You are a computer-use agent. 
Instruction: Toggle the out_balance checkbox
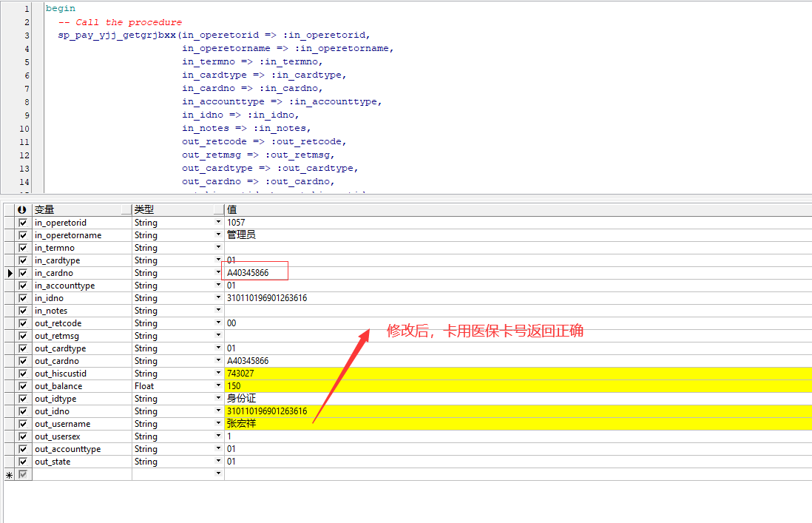(x=23, y=386)
